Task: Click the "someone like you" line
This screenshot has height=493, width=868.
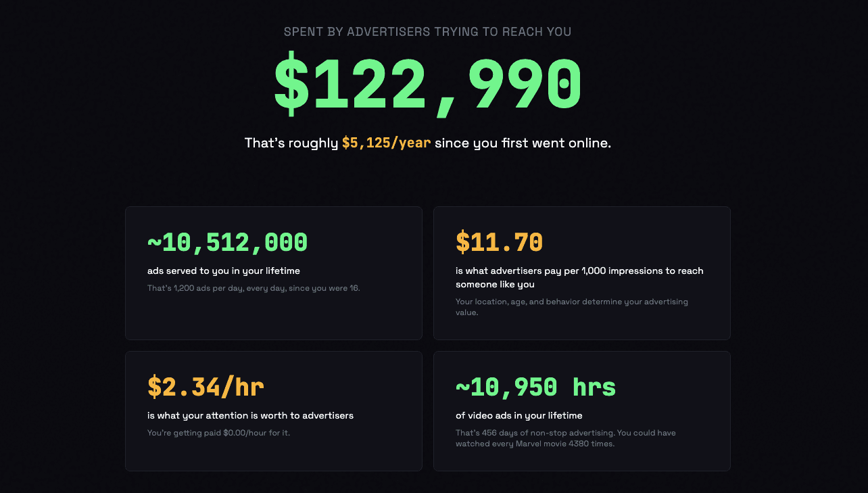Action: point(495,285)
